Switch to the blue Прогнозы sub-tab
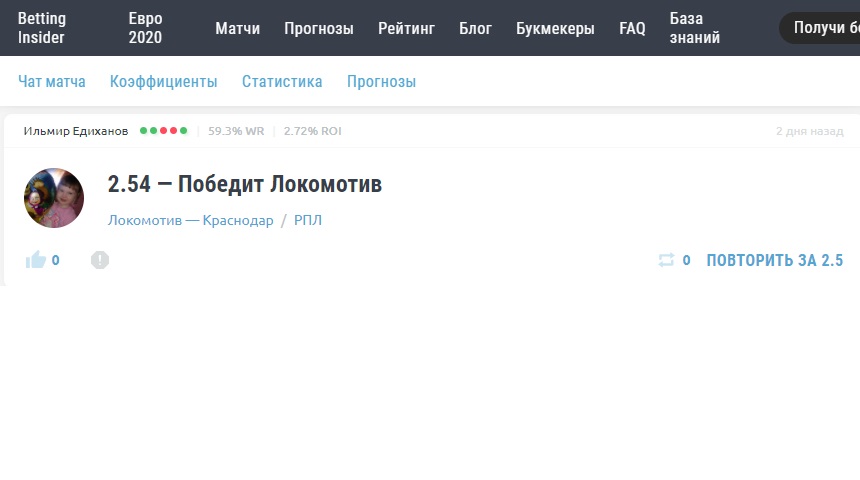This screenshot has height=480, width=860. coord(381,82)
